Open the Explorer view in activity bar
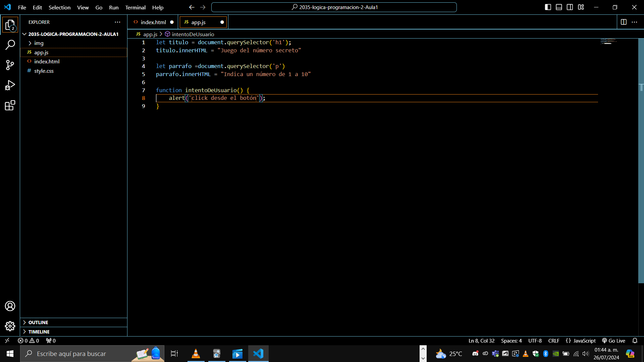The image size is (644, 362). [10, 25]
